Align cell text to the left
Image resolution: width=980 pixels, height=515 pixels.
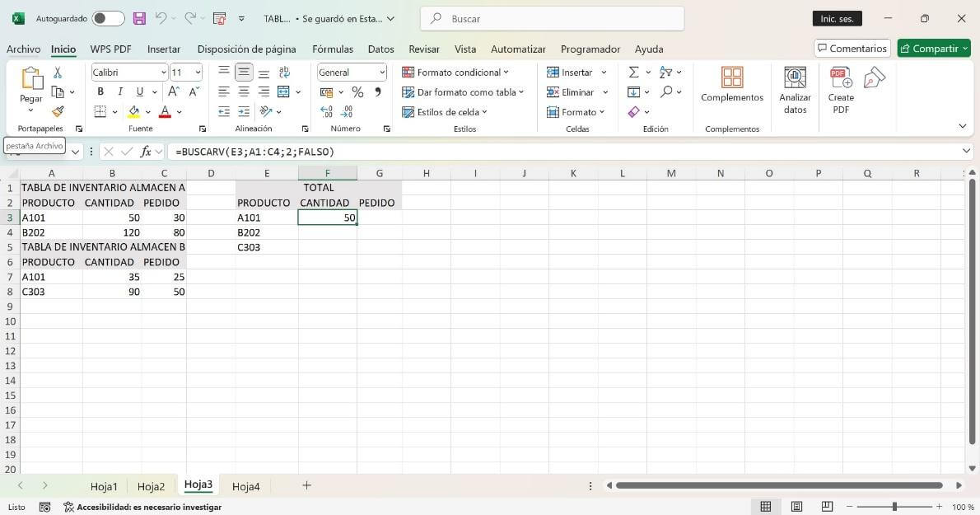[x=224, y=91]
